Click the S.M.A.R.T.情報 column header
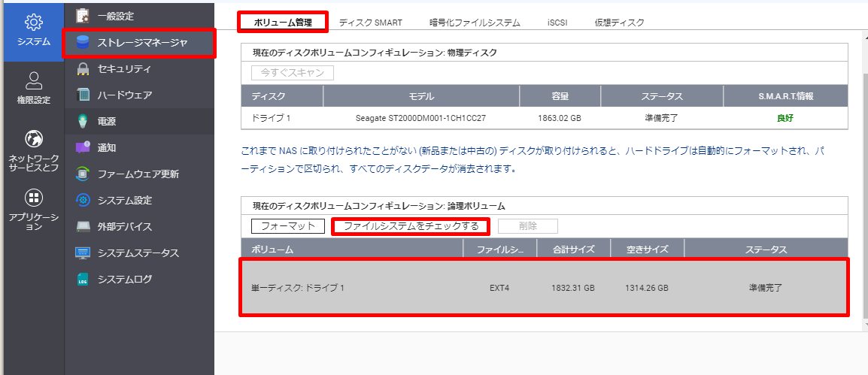868x375 pixels. [785, 95]
